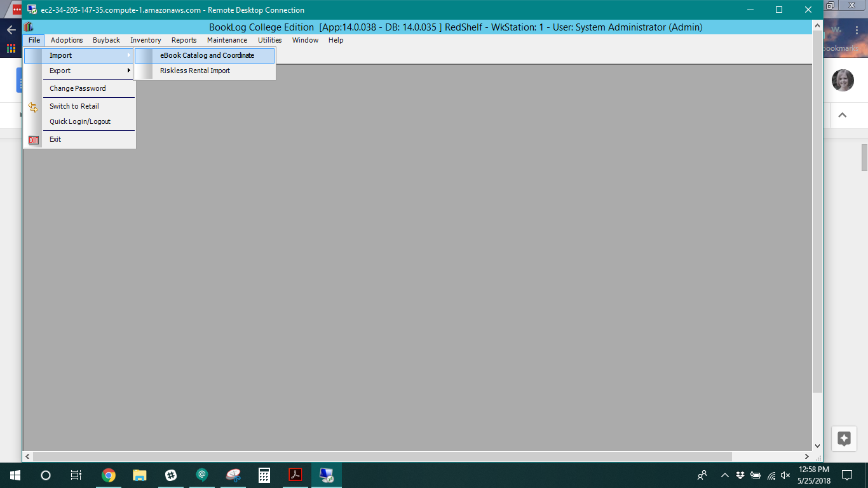Click the Wi-Fi network tray icon
The width and height of the screenshot is (868, 488).
coord(771,475)
